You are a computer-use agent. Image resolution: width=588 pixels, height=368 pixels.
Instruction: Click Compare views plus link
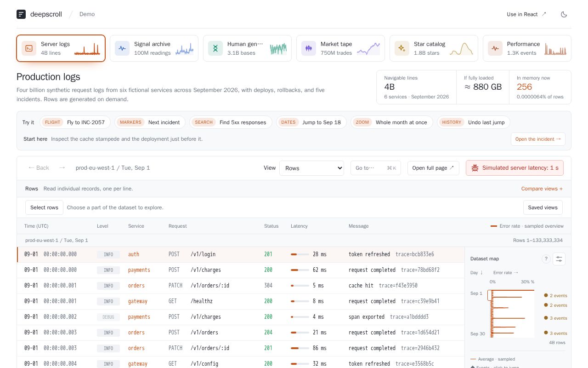[542, 189]
